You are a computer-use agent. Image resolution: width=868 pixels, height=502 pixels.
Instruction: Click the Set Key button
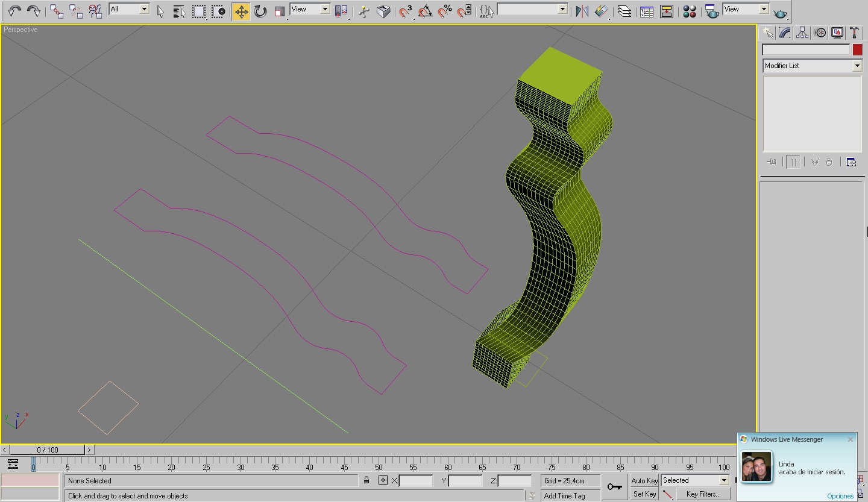tap(644, 494)
